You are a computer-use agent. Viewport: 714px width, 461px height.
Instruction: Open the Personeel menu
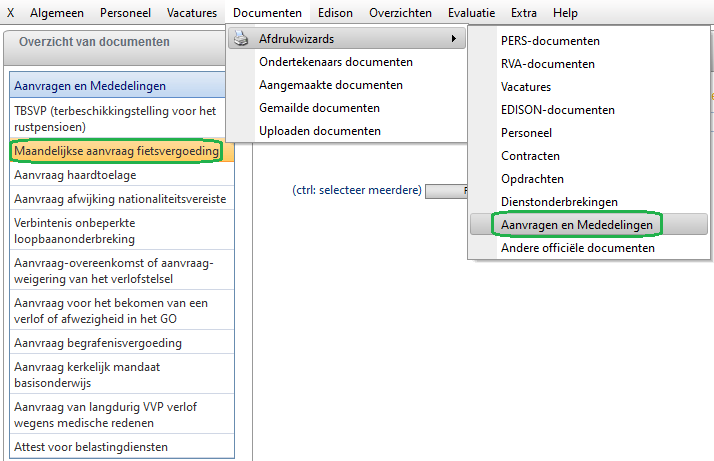pyautogui.click(x=126, y=13)
